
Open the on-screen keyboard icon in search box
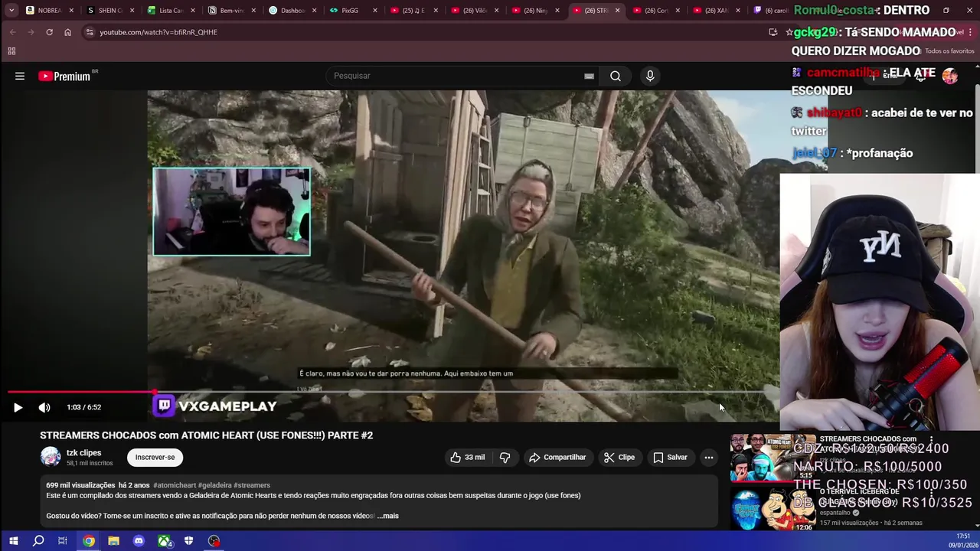tap(589, 76)
